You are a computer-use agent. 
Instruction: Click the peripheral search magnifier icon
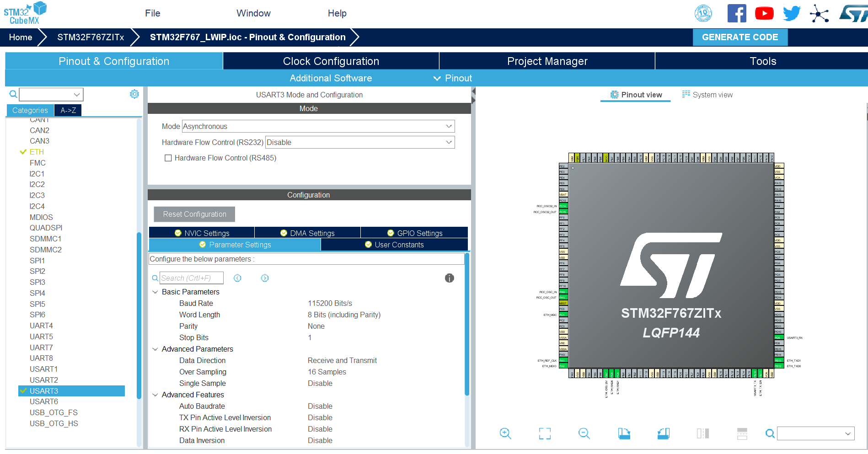(x=13, y=94)
